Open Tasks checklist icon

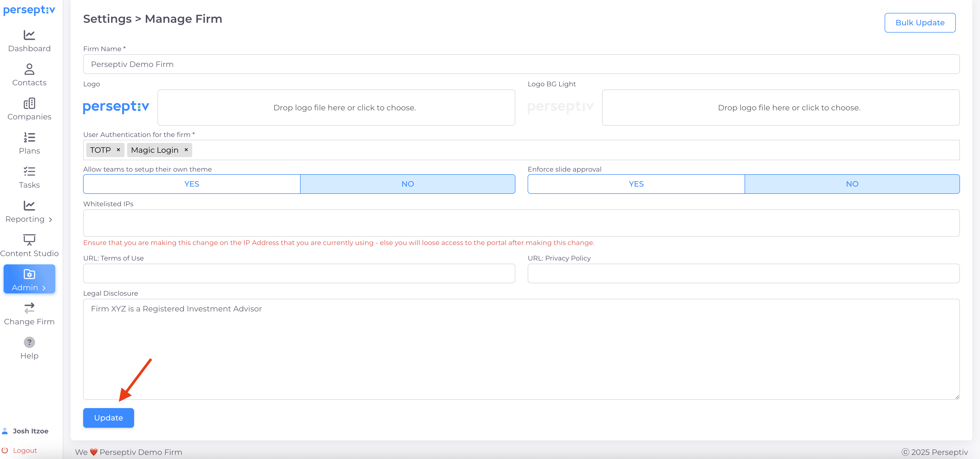pyautogui.click(x=29, y=172)
